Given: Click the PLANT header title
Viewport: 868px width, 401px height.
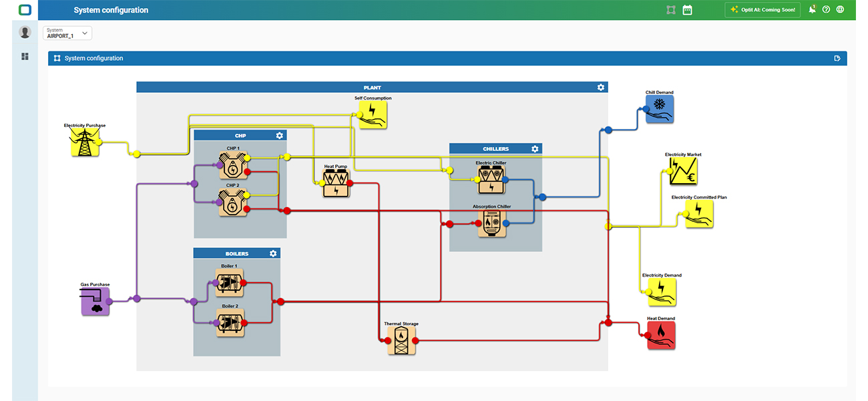Looking at the screenshot, I should coord(372,88).
